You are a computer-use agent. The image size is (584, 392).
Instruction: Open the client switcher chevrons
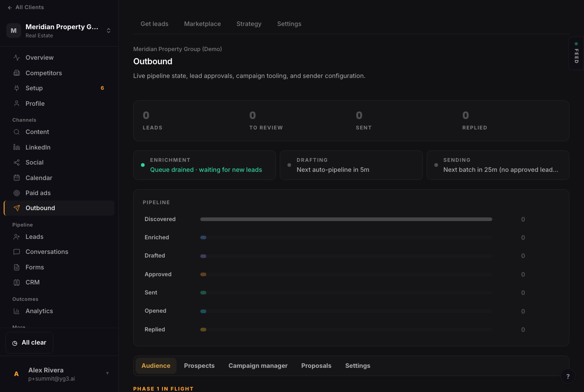[109, 31]
